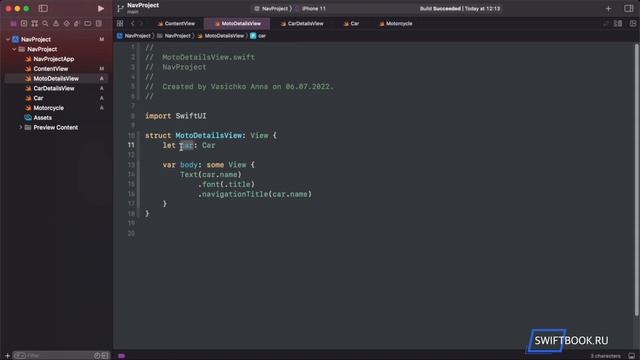Open the Debug navigator
640x360 pixels.
click(x=77, y=24)
